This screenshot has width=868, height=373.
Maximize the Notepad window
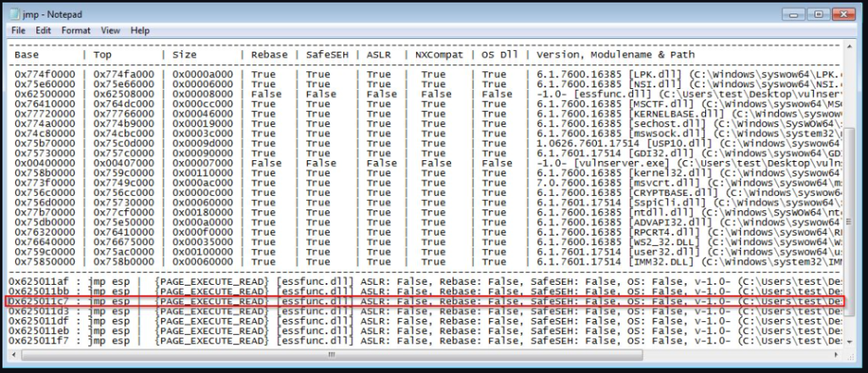point(819,14)
